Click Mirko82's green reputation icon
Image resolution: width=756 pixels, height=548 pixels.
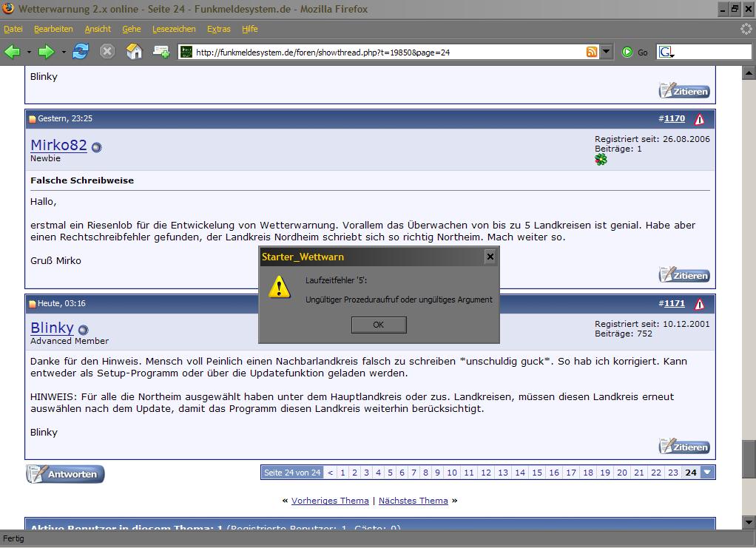click(601, 159)
